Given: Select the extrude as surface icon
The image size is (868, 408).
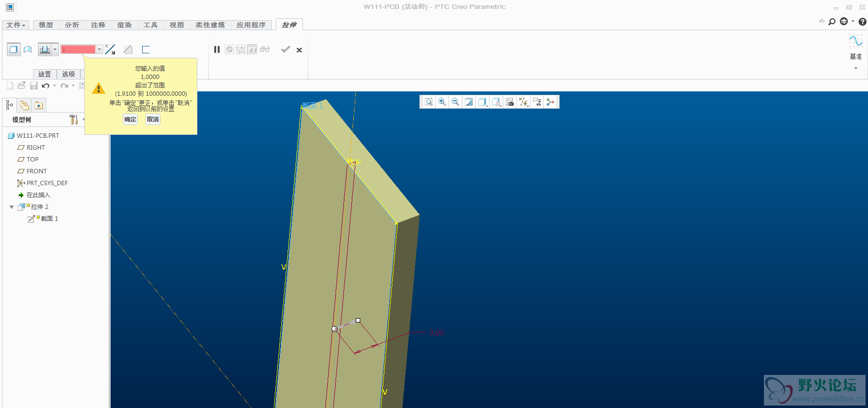Looking at the screenshot, I should pos(28,49).
